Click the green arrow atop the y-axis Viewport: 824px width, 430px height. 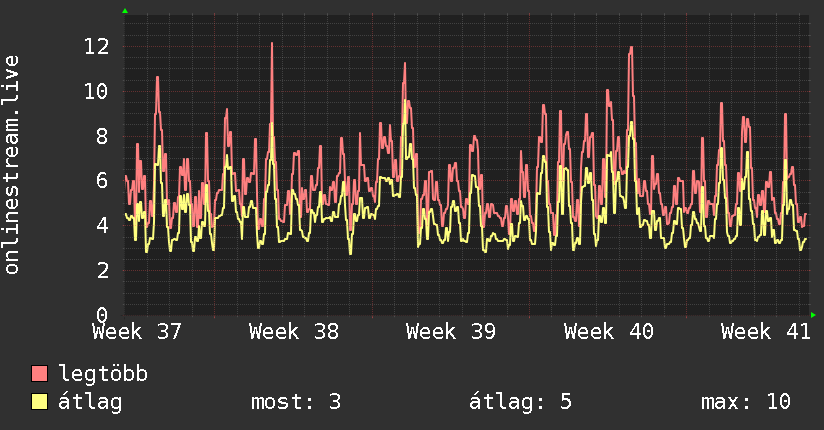click(125, 11)
